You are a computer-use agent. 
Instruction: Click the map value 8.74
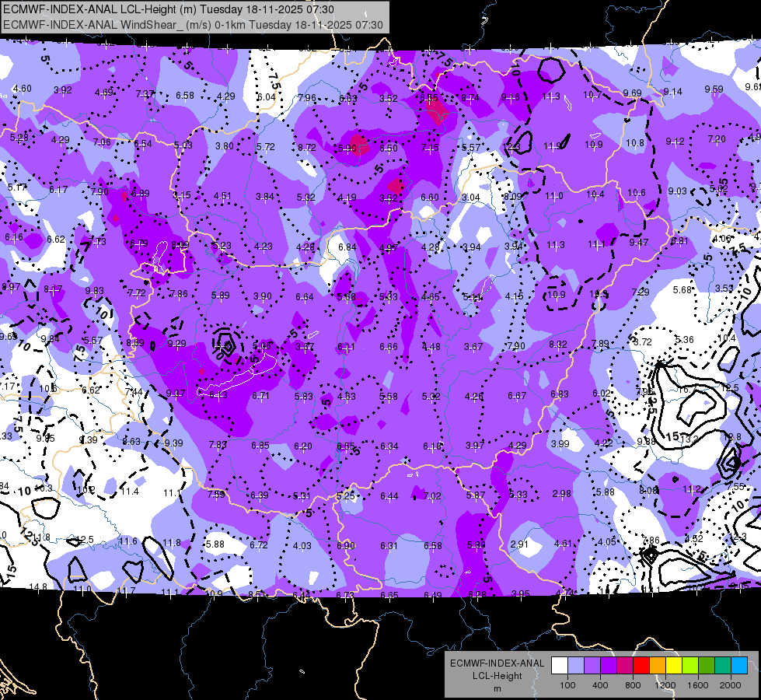click(470, 98)
